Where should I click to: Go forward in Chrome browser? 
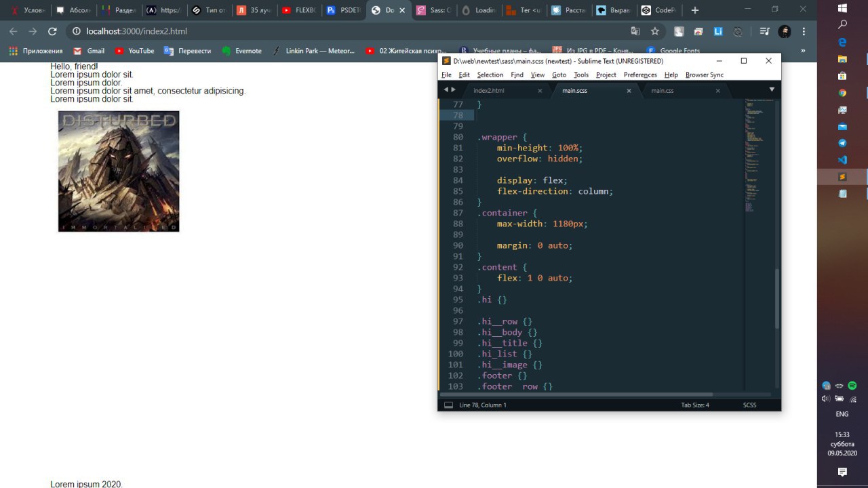tap(33, 31)
